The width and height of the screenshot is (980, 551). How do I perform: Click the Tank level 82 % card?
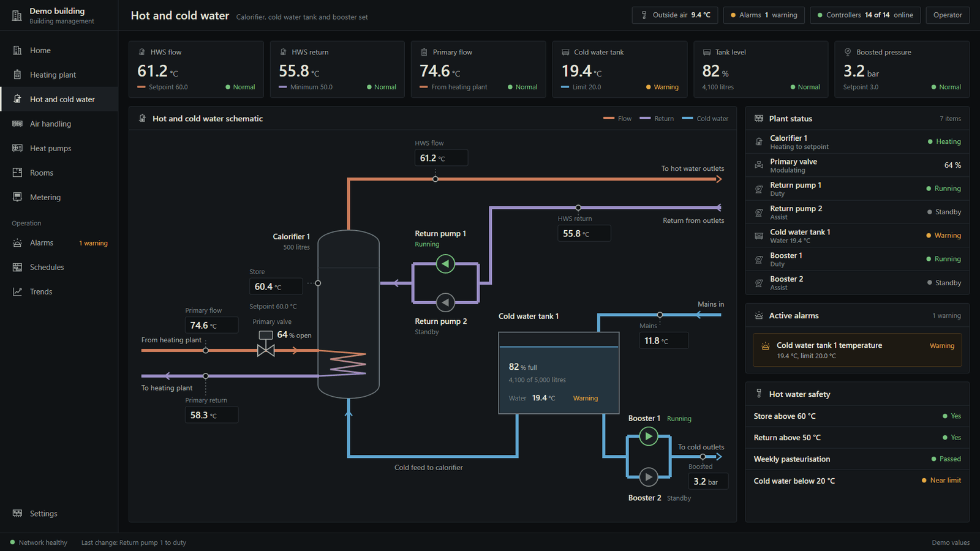tap(761, 69)
